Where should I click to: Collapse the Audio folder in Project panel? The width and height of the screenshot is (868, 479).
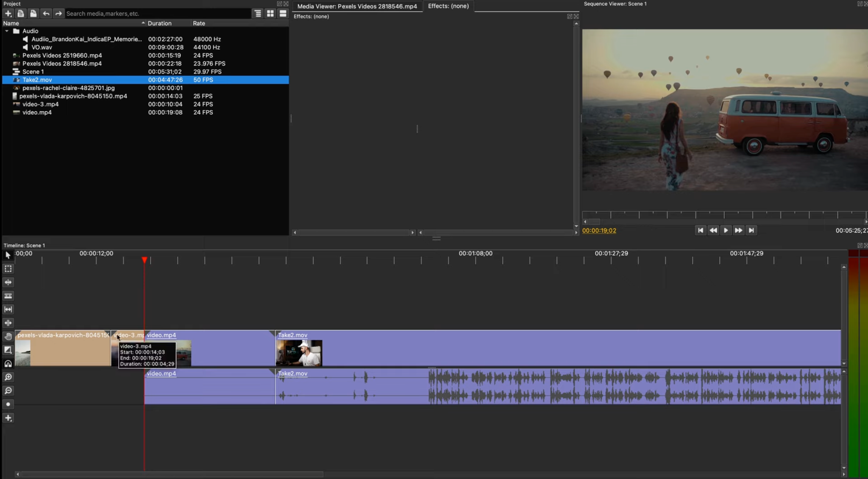point(6,30)
